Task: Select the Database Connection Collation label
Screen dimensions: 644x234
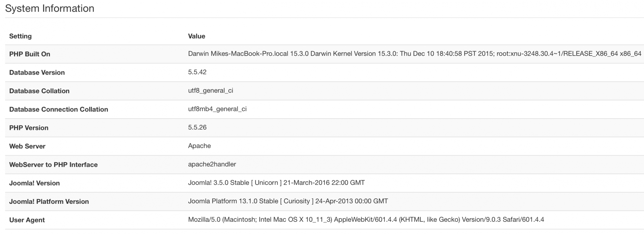Action: [x=59, y=109]
